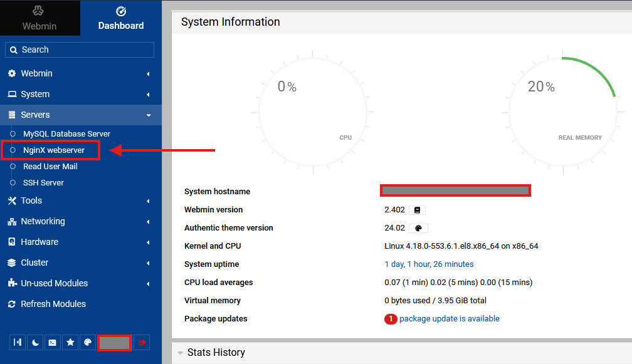
Task: Collapse the sidebar navigation menu icon
Action: [x=18, y=342]
